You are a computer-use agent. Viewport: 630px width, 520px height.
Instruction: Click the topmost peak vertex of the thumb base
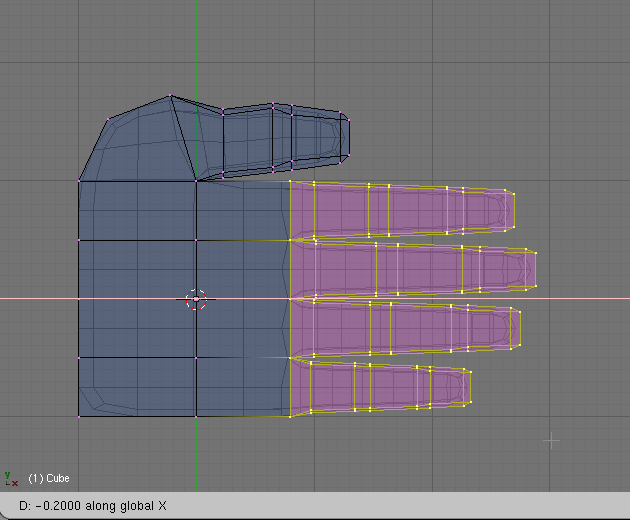pyautogui.click(x=170, y=96)
